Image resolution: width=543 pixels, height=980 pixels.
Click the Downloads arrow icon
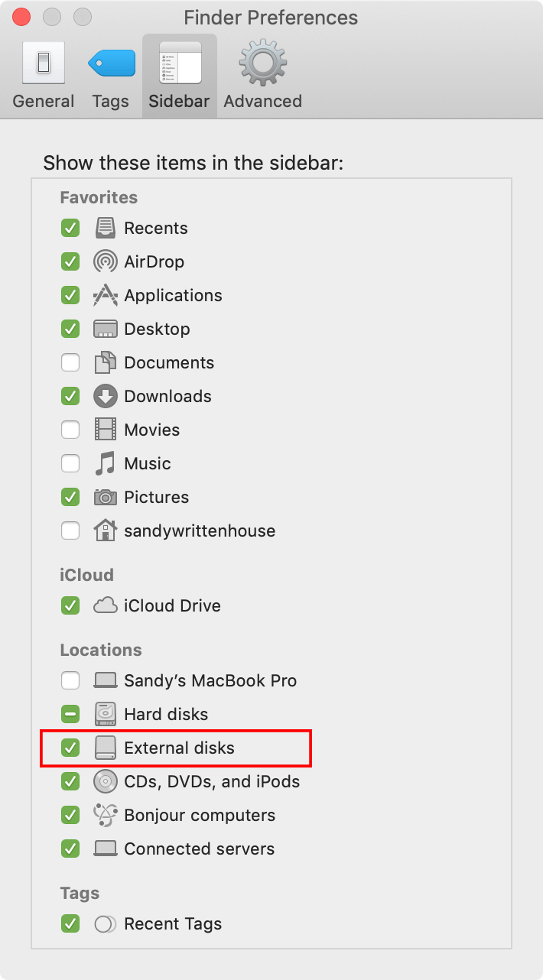(x=106, y=396)
